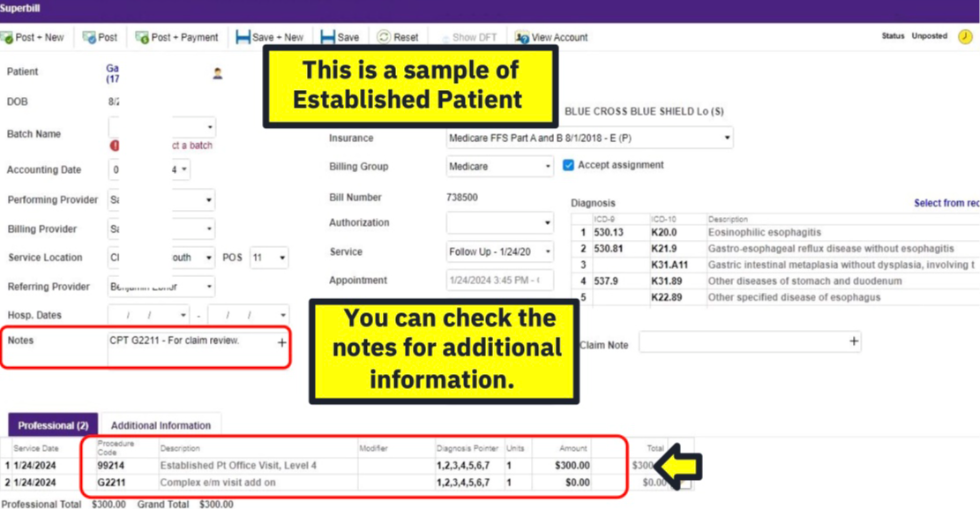The image size is (980, 509).
Task: Select diagnosis code K31.A11
Action: tap(670, 265)
